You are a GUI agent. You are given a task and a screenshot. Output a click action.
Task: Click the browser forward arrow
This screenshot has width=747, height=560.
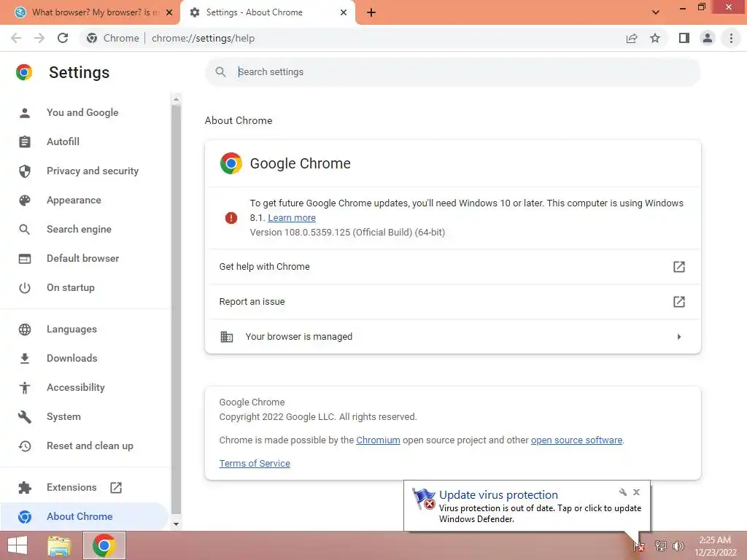pyautogui.click(x=39, y=38)
